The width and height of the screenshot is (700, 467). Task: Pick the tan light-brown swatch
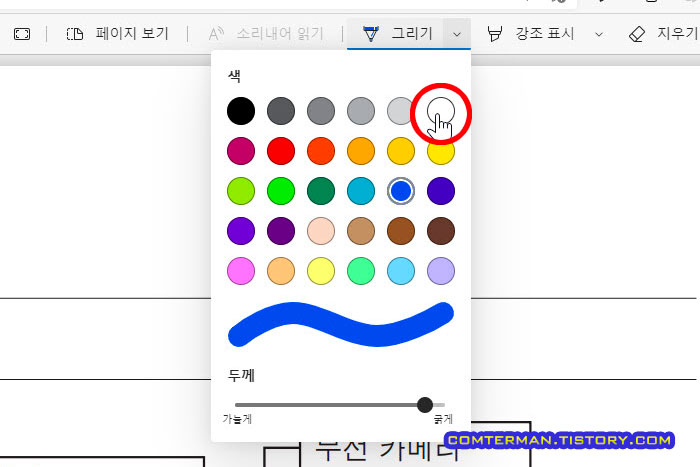click(x=361, y=231)
